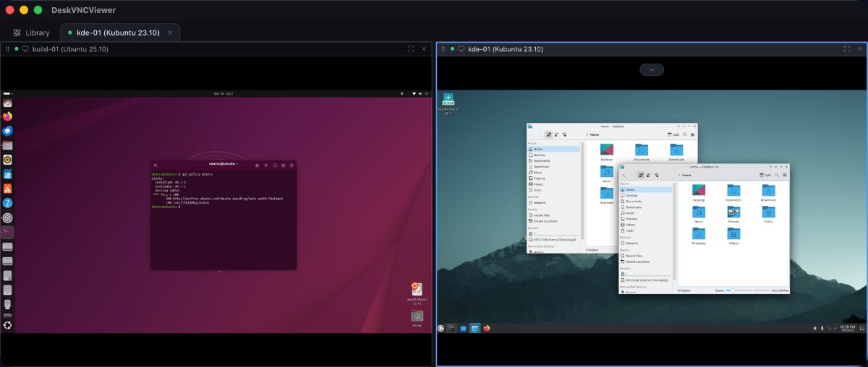
Task: Fullscreen the build-01 pane
Action: click(x=411, y=49)
